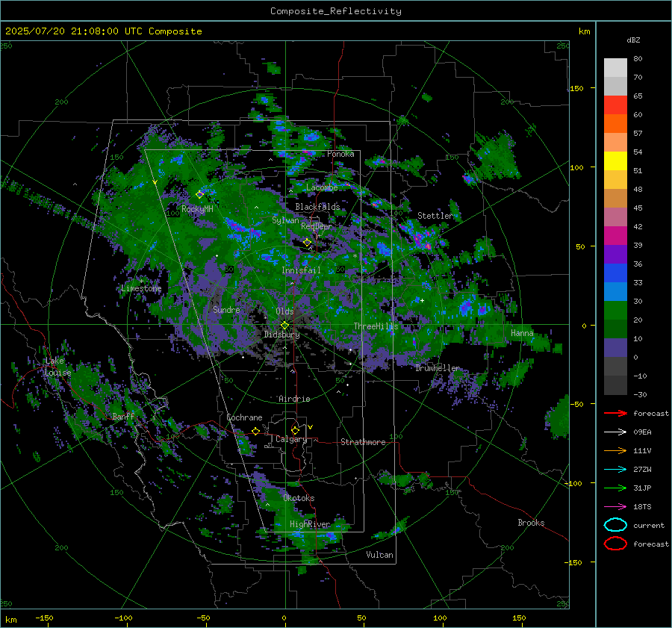
Task: Click the Sundre town label
Action: (x=226, y=309)
